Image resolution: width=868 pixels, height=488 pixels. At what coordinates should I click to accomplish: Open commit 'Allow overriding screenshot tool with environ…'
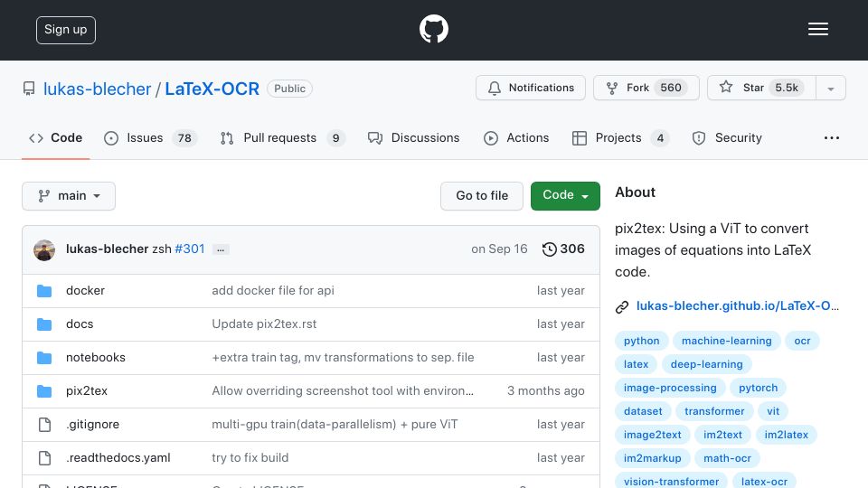[343, 390]
